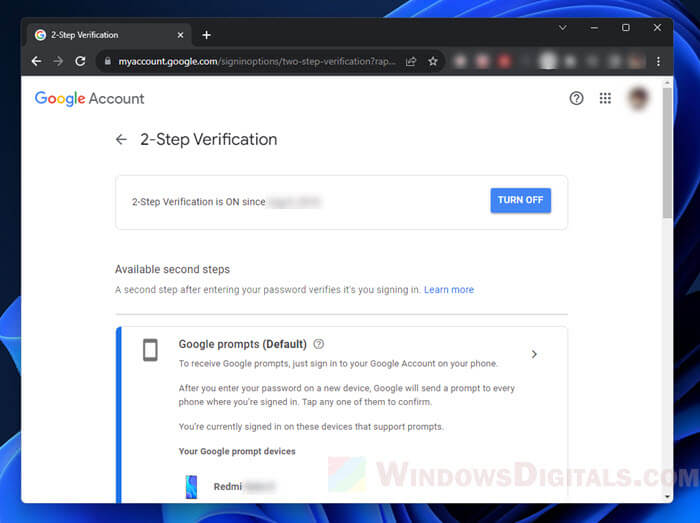
Task: Click 'Your Google prompt devices' heading
Action: 237,451
